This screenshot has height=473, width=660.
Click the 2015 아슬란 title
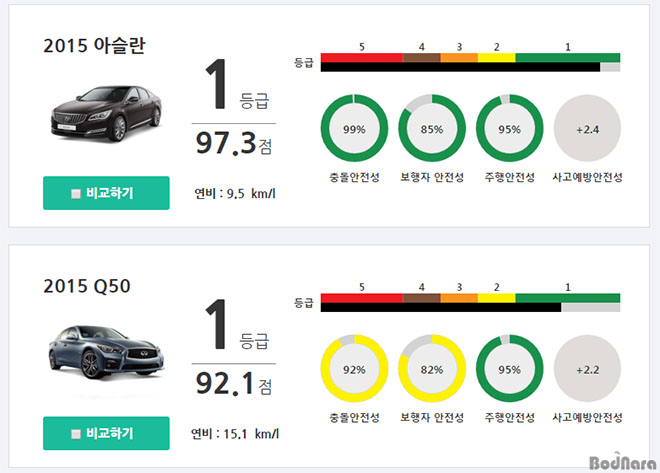tap(94, 45)
